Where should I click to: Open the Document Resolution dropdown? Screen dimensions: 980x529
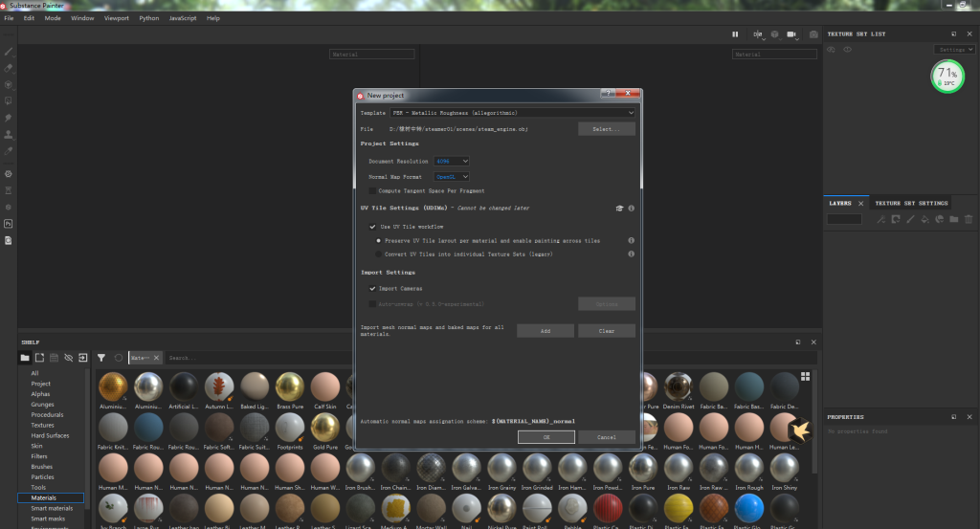point(452,161)
